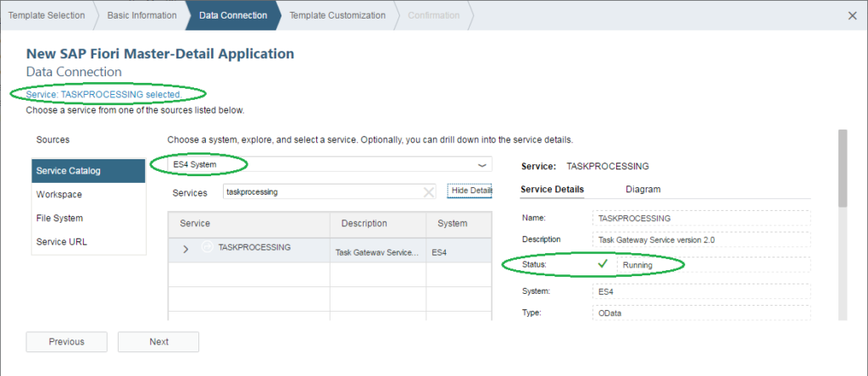868x376 pixels.
Task: Click the Task Gateway Service version 2.0 field
Action: [701, 240]
